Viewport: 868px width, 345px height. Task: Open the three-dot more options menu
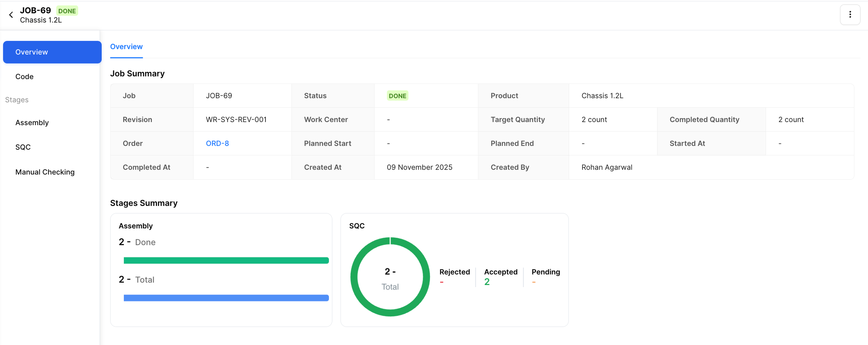pos(850,15)
